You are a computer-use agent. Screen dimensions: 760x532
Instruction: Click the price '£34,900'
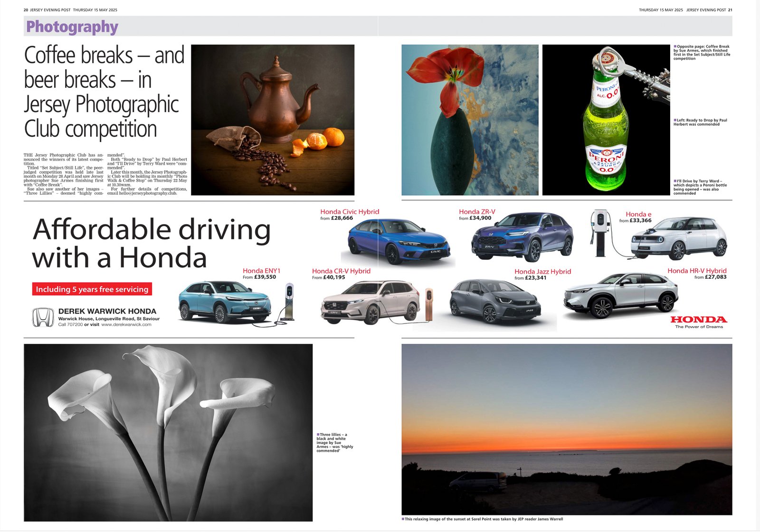tap(480, 218)
